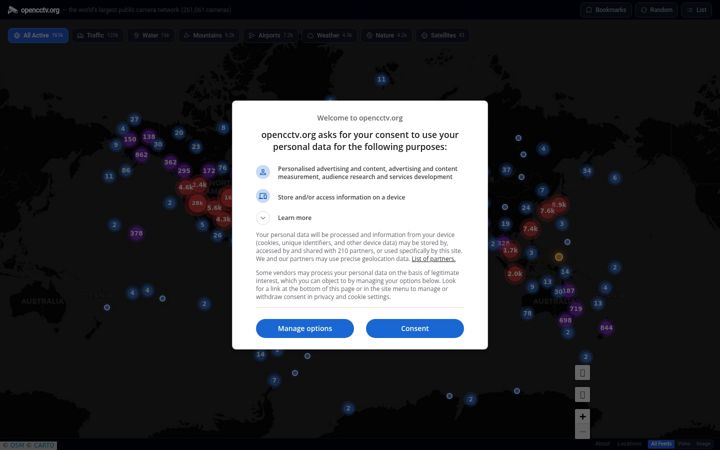The width and height of the screenshot is (720, 450).
Task: Select the Image footer option
Action: coord(703,444)
